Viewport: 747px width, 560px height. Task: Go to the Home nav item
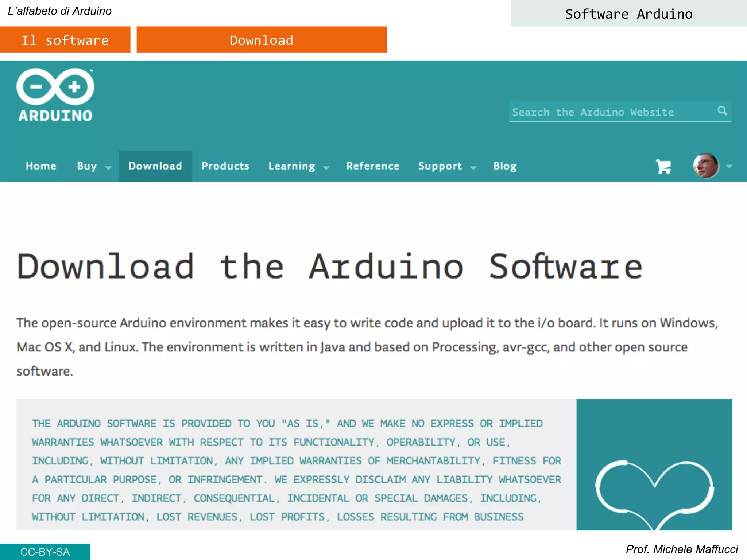(x=41, y=166)
